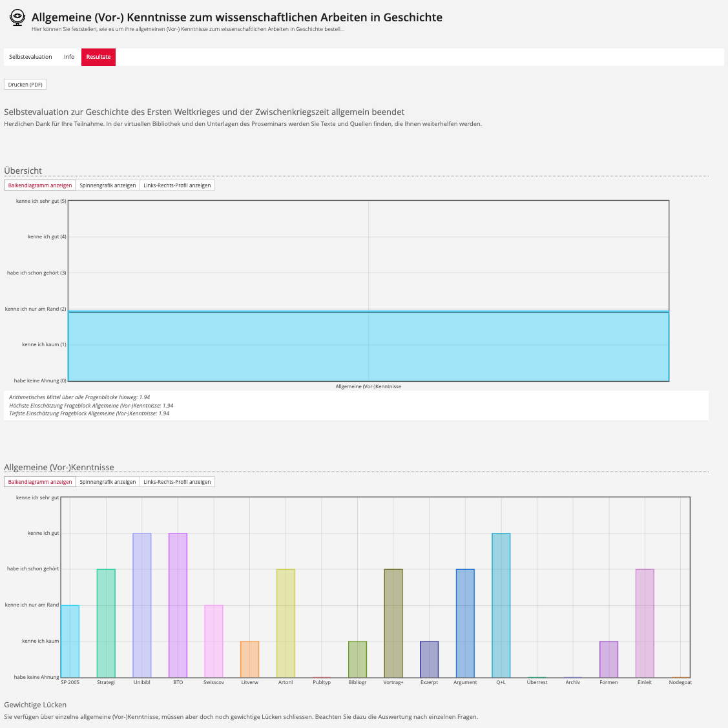Show Spinnengrafik in the Übersicht section

tap(108, 185)
